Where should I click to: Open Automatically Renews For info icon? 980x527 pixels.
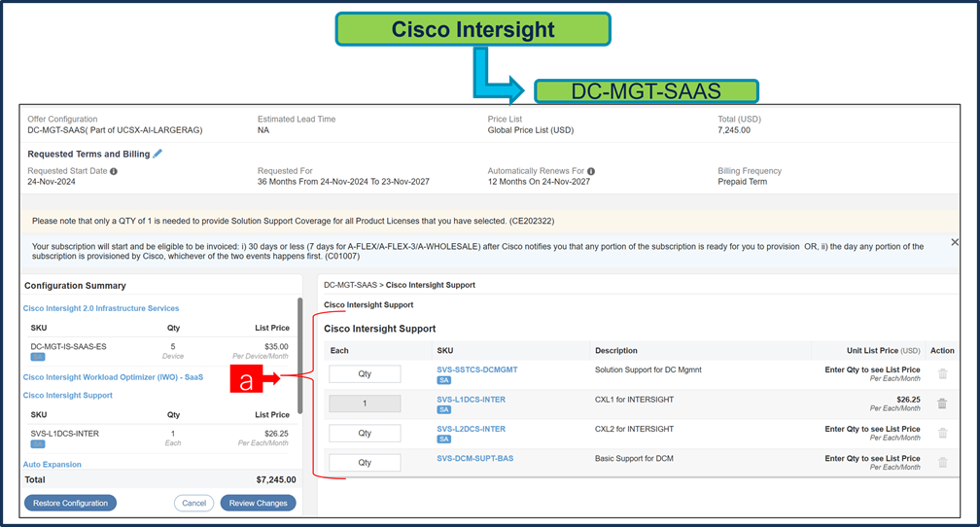(591, 171)
